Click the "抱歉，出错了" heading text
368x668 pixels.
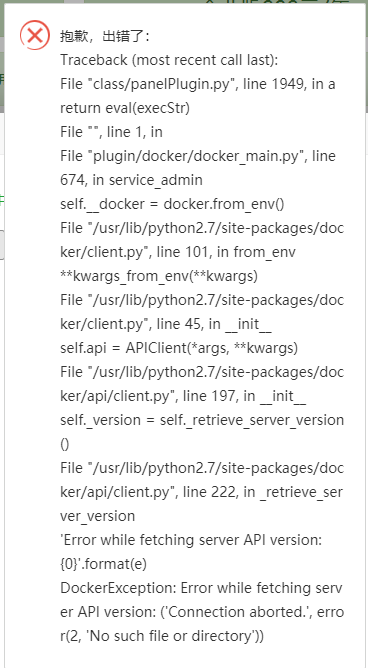pos(104,36)
